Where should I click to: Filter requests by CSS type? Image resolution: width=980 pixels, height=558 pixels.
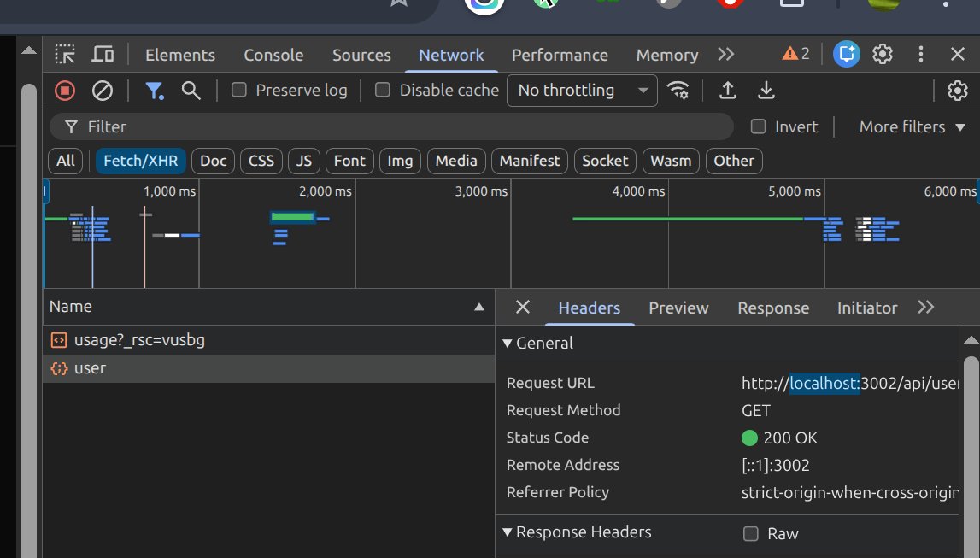click(x=261, y=161)
